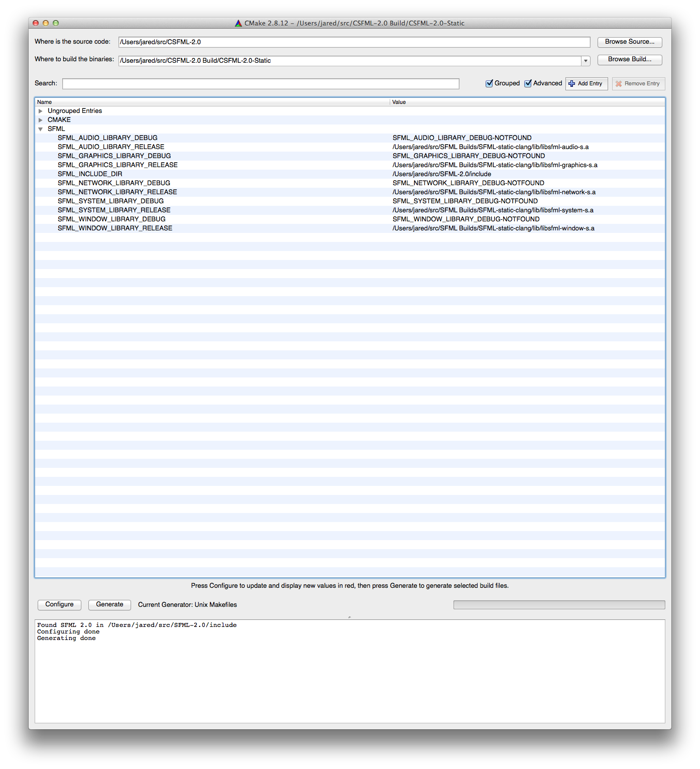Select the SFML_AUDIO_LIBRARY_DEBUG entry
The height and width of the screenshot is (769, 700).
click(x=107, y=138)
